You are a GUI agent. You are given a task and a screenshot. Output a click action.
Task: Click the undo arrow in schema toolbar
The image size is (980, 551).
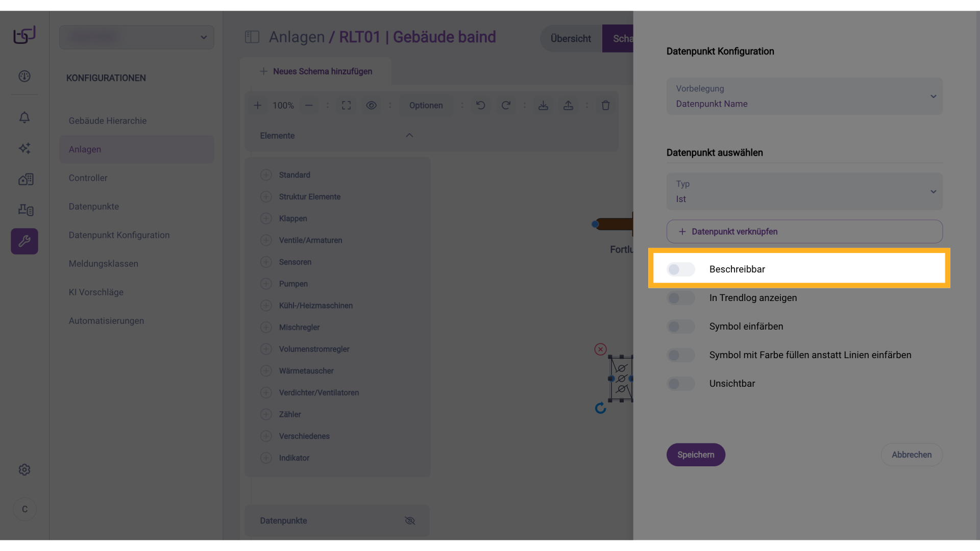[x=480, y=105]
